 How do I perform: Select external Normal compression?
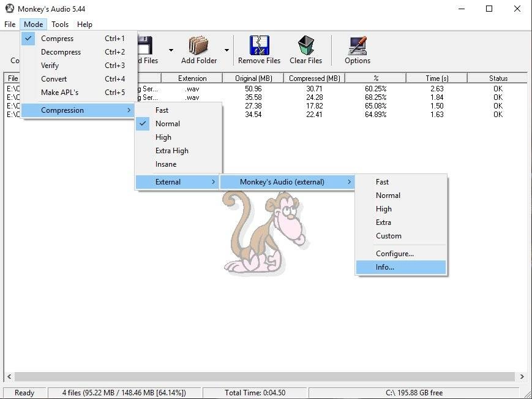pyautogui.click(x=401, y=196)
